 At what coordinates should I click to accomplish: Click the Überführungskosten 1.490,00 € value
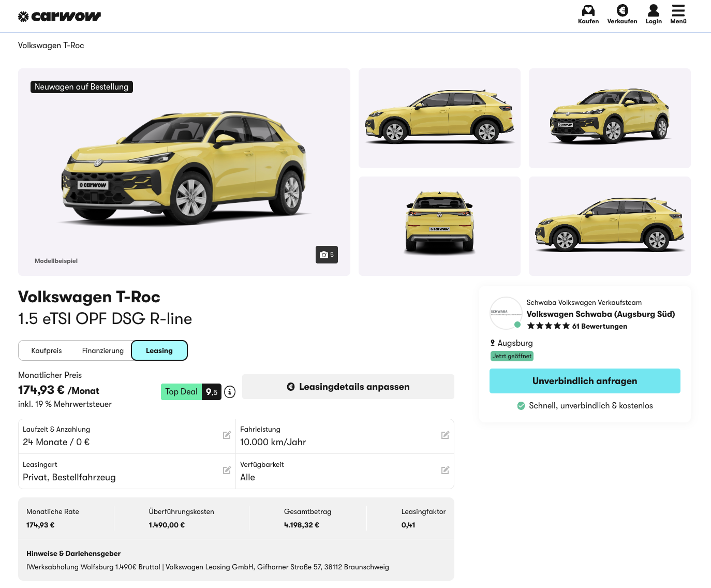pos(167,525)
